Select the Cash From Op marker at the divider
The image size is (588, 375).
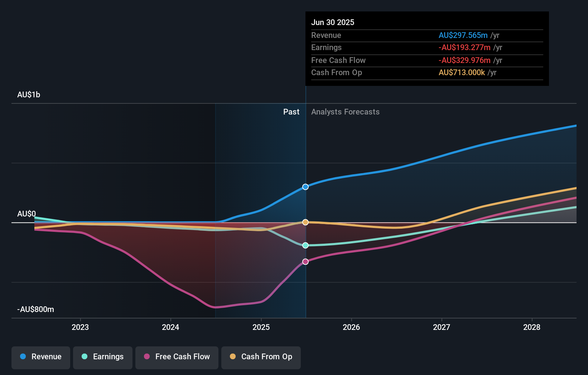pyautogui.click(x=305, y=222)
